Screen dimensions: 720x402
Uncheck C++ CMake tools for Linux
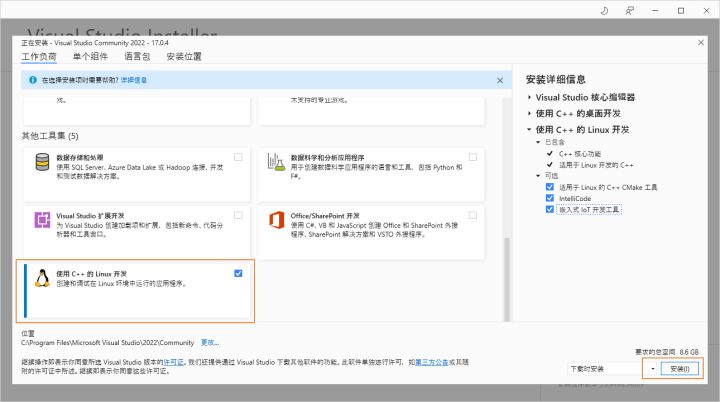(x=550, y=187)
